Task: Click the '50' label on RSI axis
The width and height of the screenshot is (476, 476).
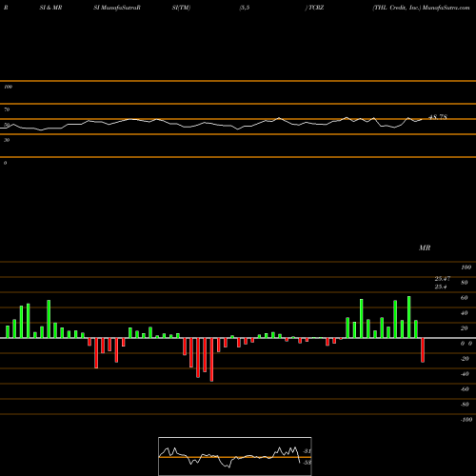Action: click(x=7, y=125)
